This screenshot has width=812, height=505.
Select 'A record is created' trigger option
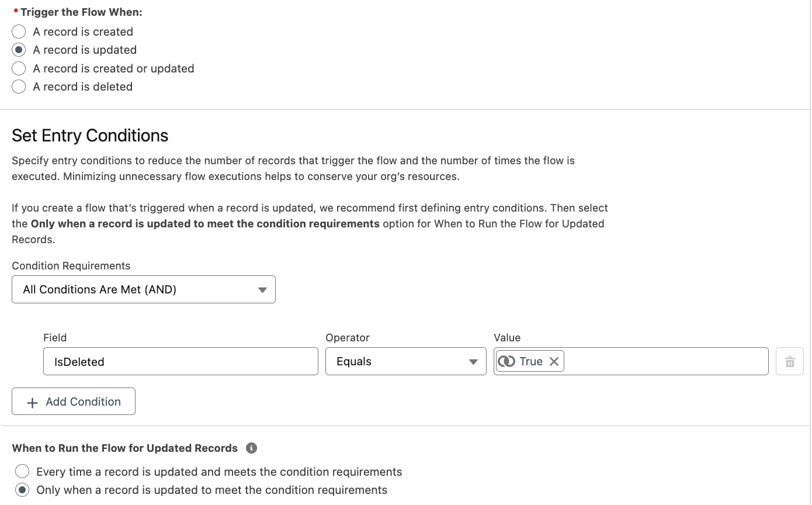pos(18,31)
